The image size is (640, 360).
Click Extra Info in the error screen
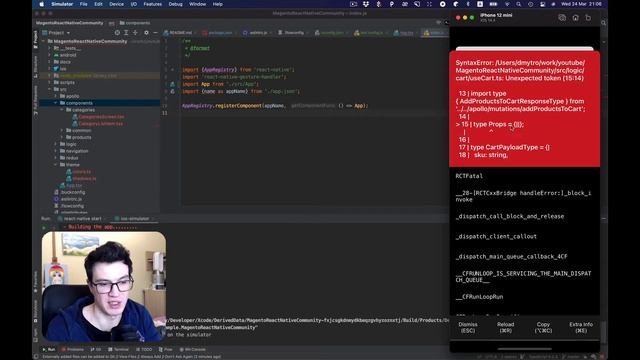[581, 327]
